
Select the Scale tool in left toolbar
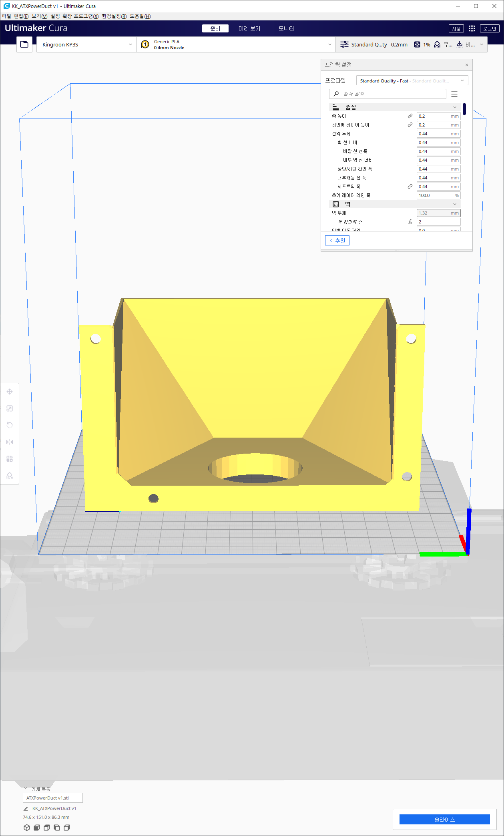[x=10, y=408]
